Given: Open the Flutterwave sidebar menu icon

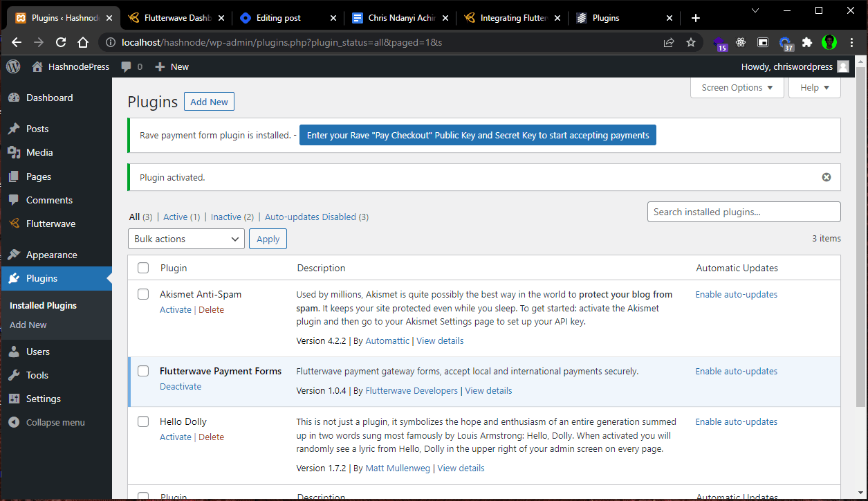Looking at the screenshot, I should click(13, 224).
